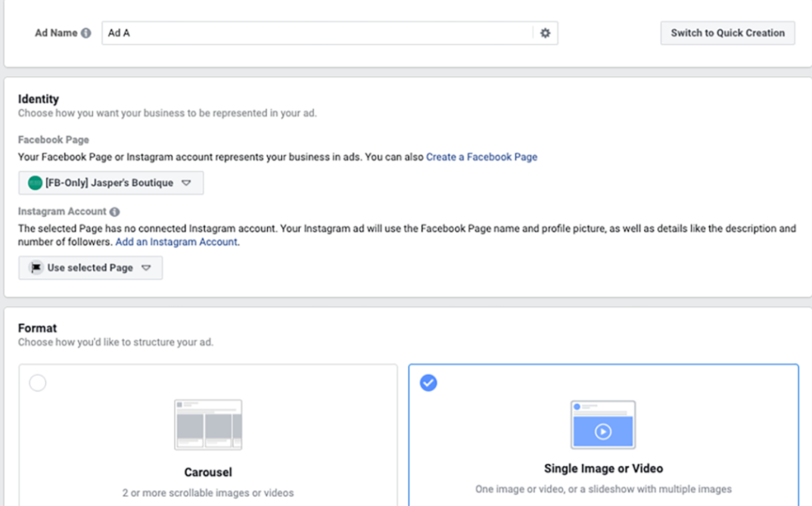Screen dimensions: 812x506
Task: Click the 'One image or video' slideshow description
Action: [603, 489]
